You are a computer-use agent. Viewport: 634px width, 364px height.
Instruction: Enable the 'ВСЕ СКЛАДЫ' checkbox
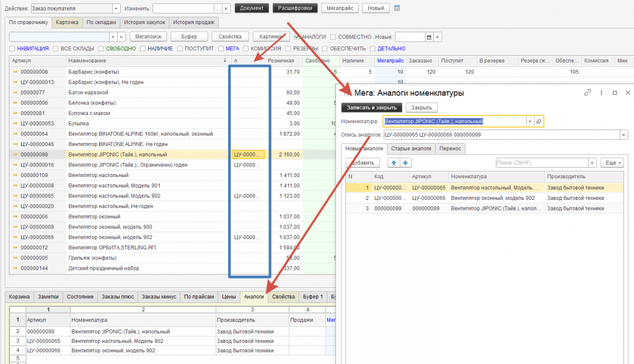[56, 48]
